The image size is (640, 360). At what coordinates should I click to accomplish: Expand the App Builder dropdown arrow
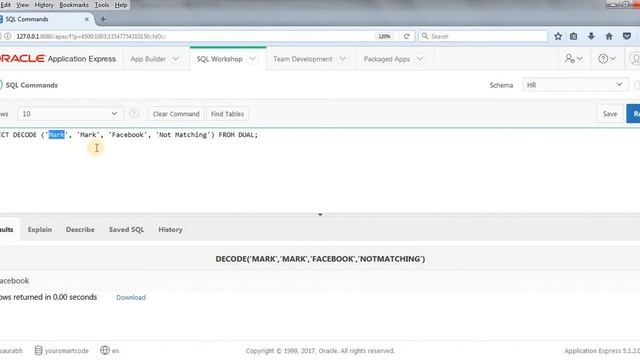[176, 59]
